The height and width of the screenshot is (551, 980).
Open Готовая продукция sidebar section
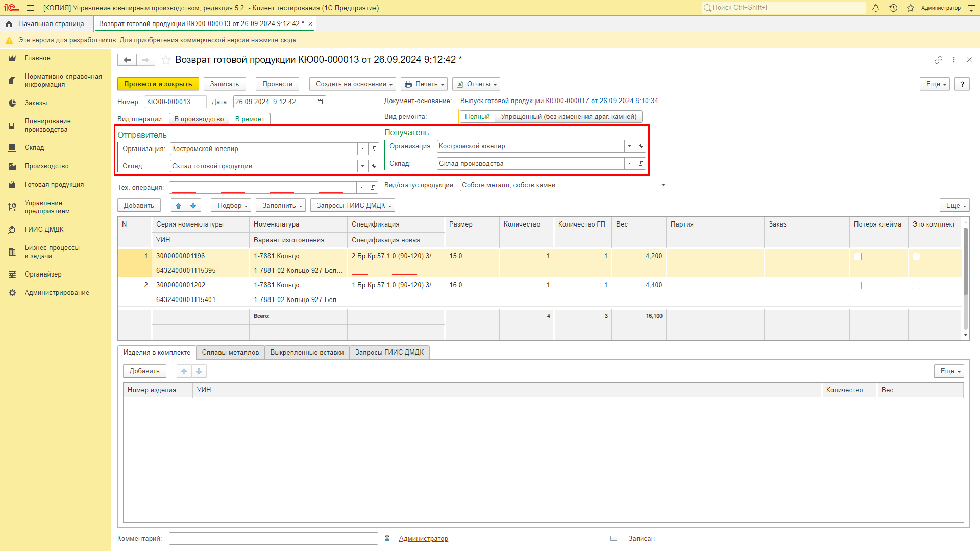tap(54, 185)
